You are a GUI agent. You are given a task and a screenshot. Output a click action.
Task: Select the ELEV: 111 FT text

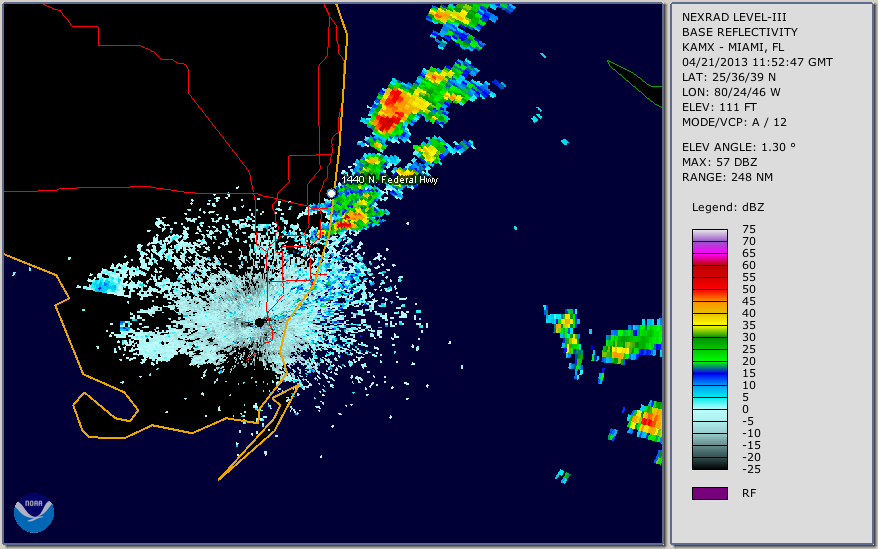720,107
